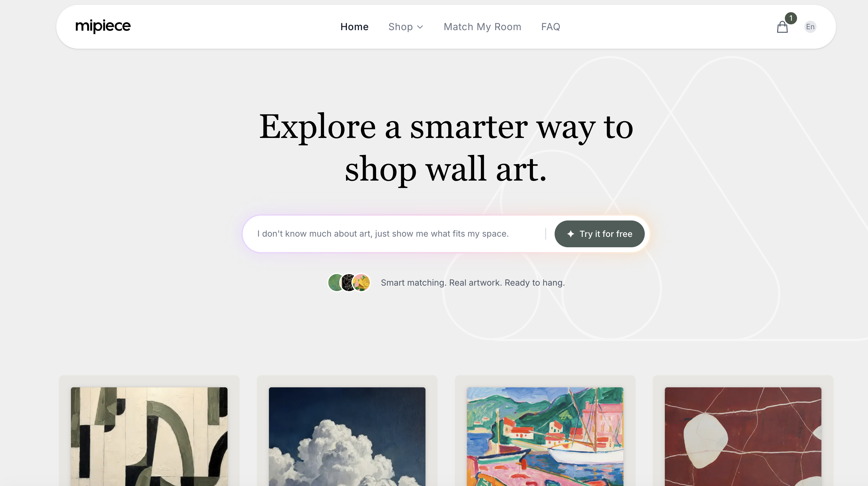868x486 pixels.
Task: Click the mipiece logo
Action: (x=103, y=26)
